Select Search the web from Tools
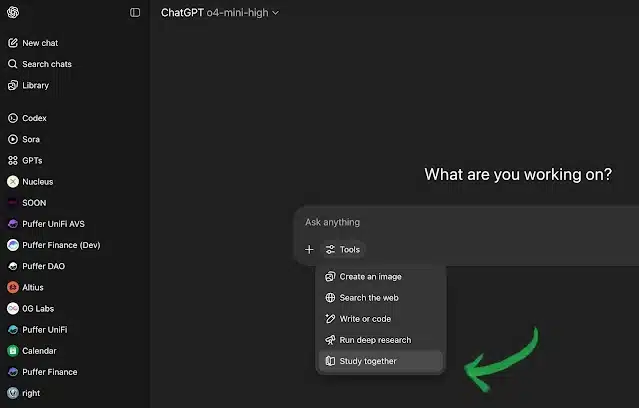 click(381, 298)
